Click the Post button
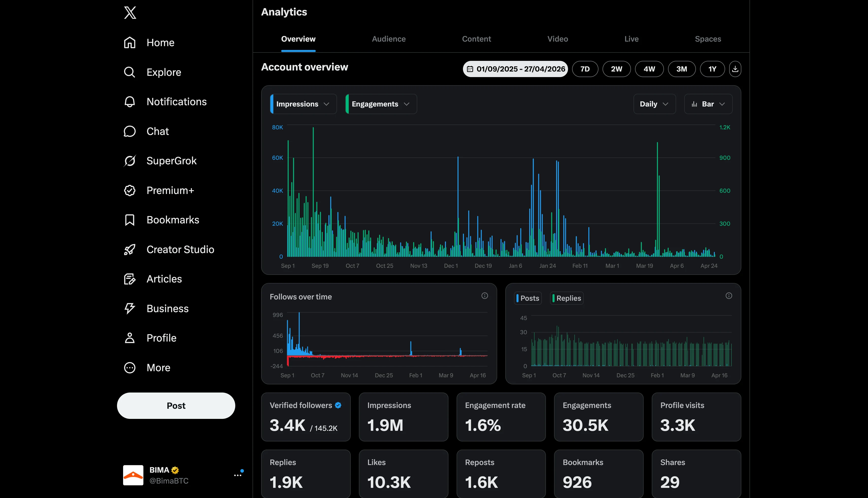Viewport: 868px width, 498px height. 176,406
